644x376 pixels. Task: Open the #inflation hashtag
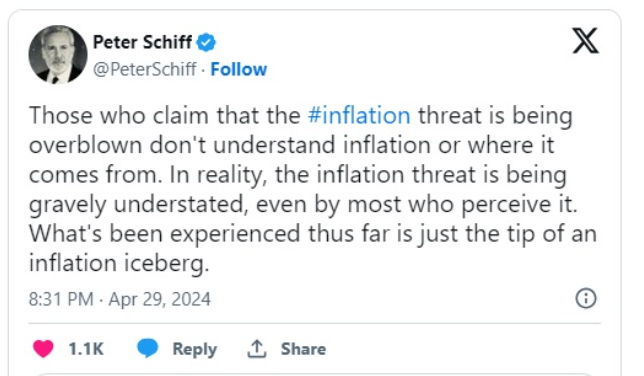359,115
